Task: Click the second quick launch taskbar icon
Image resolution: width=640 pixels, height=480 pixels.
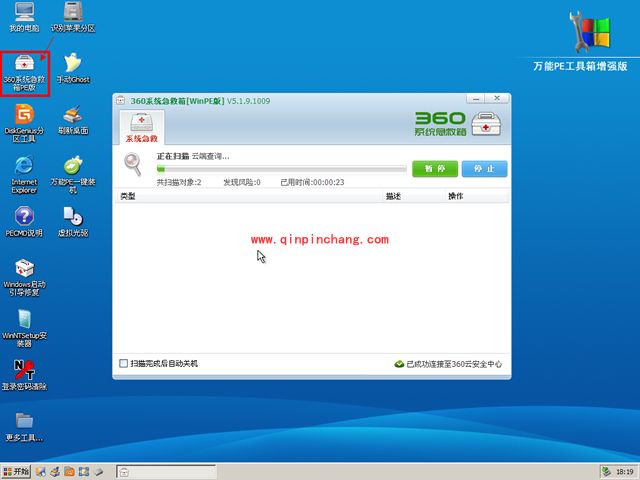Action: click(55, 472)
